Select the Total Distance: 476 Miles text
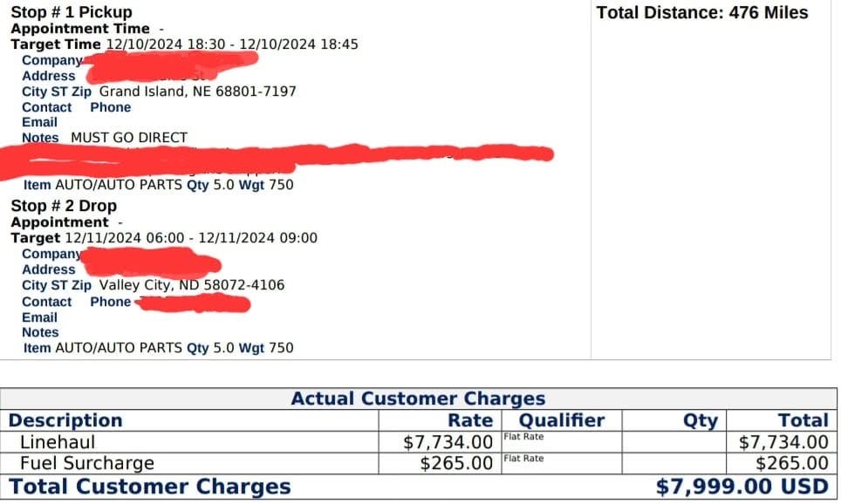This screenshot has height=504, width=841. coord(702,12)
